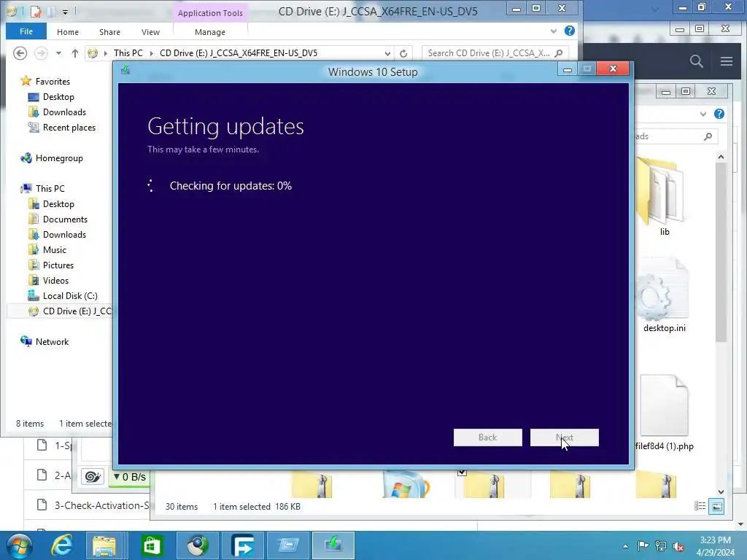747x560 pixels.
Task: Expand the ribbon with the chevron
Action: tap(553, 31)
